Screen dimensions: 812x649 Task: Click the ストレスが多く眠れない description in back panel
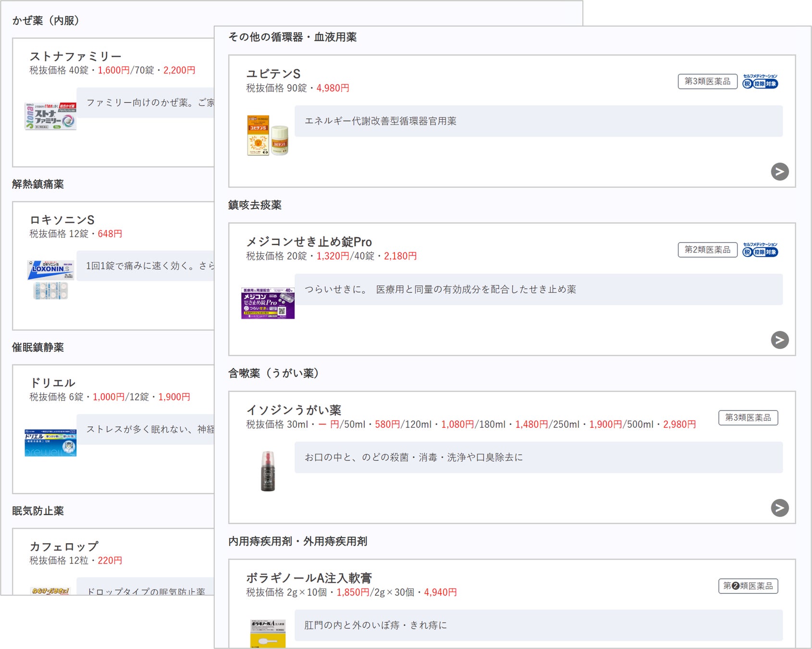pyautogui.click(x=150, y=429)
